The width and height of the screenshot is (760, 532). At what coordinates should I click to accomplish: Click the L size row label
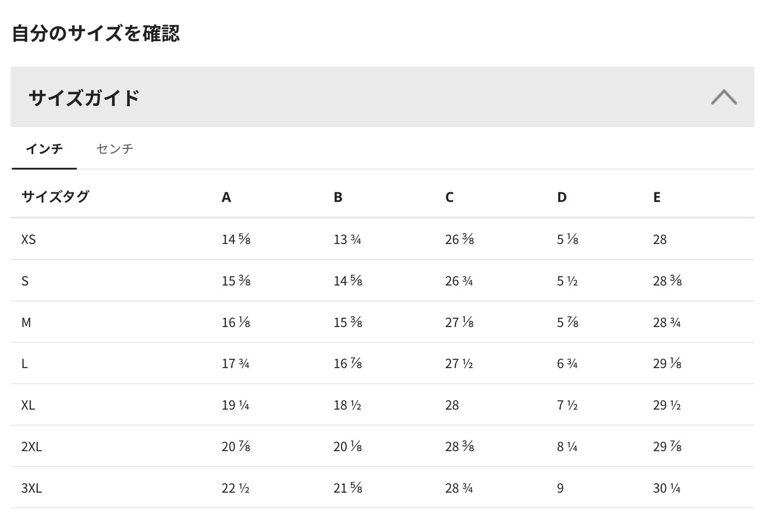[25, 363]
